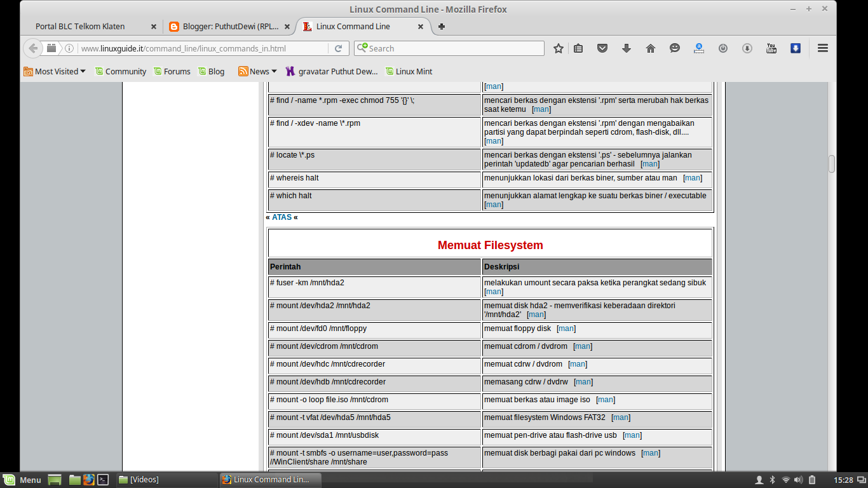Bookmark this page with the star icon
Viewport: 868px width, 488px height.
[559, 48]
